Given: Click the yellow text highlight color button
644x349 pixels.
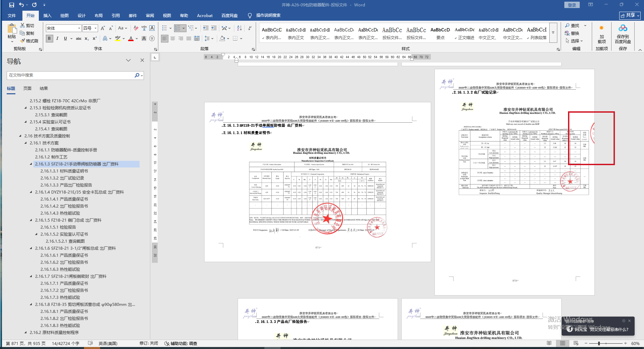Looking at the screenshot, I should click(x=118, y=38).
